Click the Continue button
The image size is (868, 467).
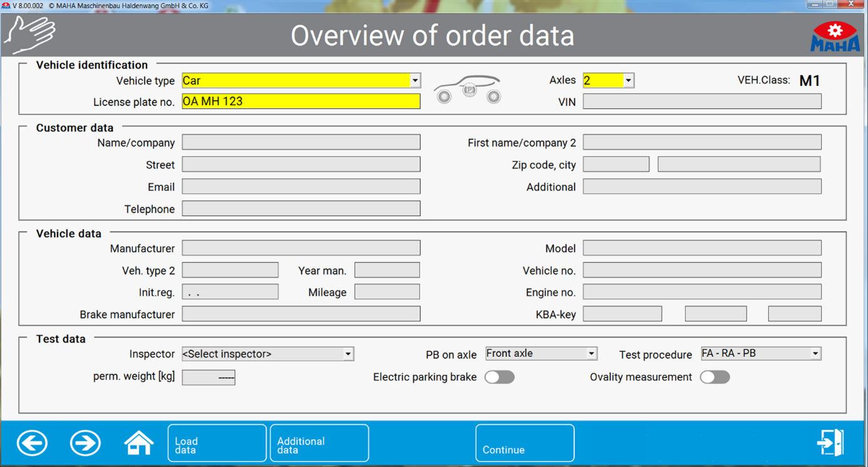coord(525,443)
